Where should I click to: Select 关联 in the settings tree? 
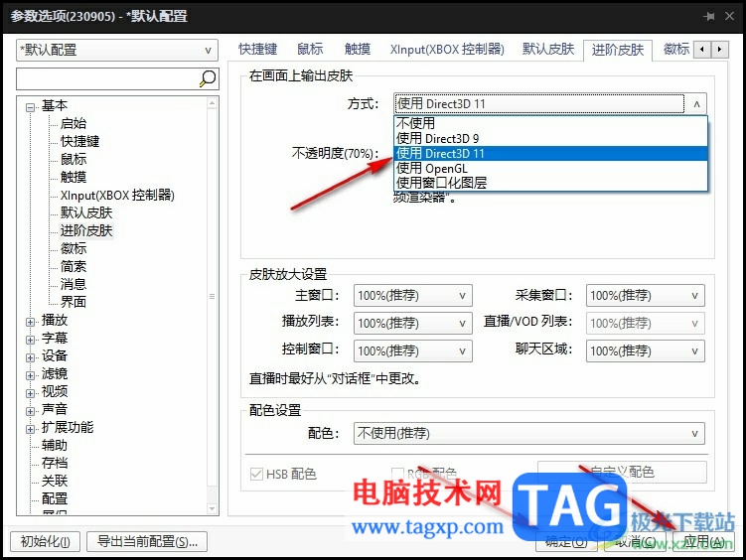coord(55,481)
